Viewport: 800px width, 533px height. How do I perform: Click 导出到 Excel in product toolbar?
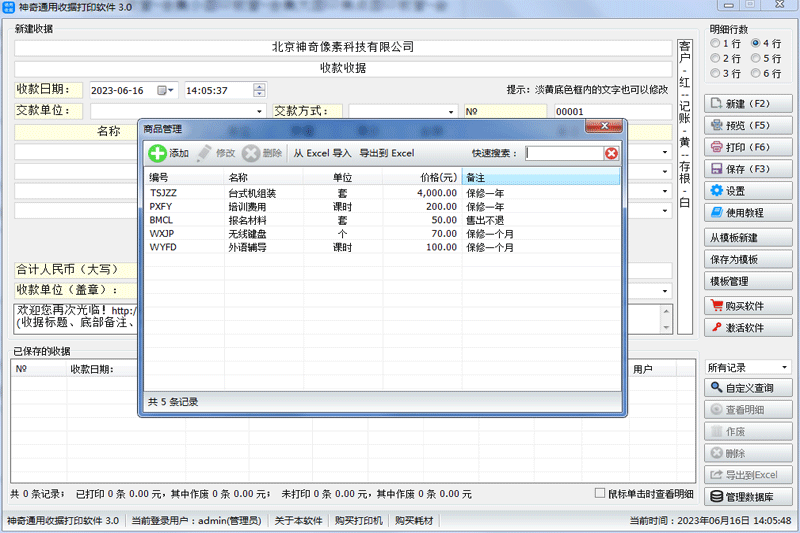coord(387,153)
